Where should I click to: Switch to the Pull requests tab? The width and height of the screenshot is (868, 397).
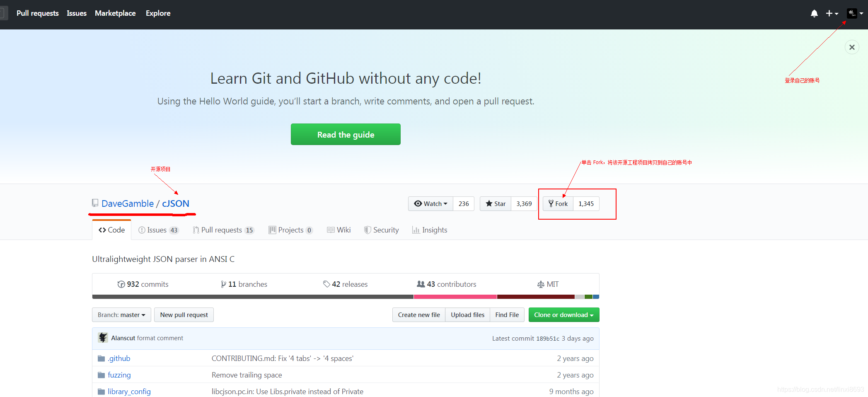coord(223,230)
